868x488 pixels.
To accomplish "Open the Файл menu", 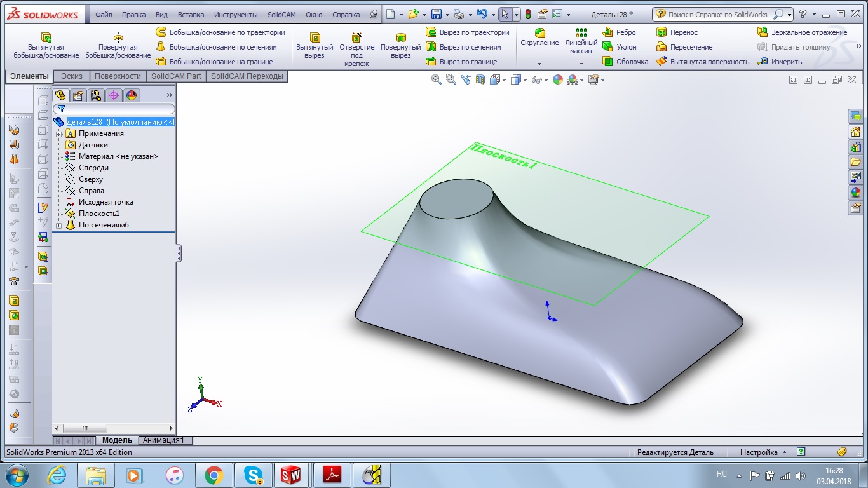I will point(104,15).
